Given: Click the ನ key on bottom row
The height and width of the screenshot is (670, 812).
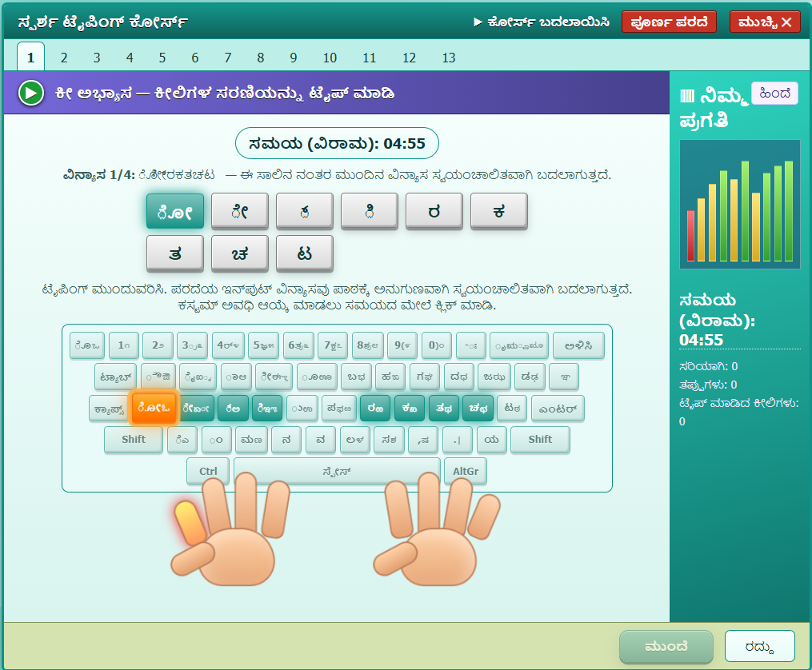Looking at the screenshot, I should click(x=286, y=439).
